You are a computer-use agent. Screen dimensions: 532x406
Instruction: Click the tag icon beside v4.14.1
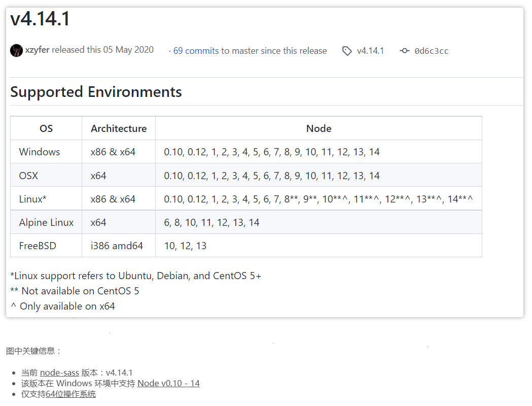pyautogui.click(x=347, y=51)
